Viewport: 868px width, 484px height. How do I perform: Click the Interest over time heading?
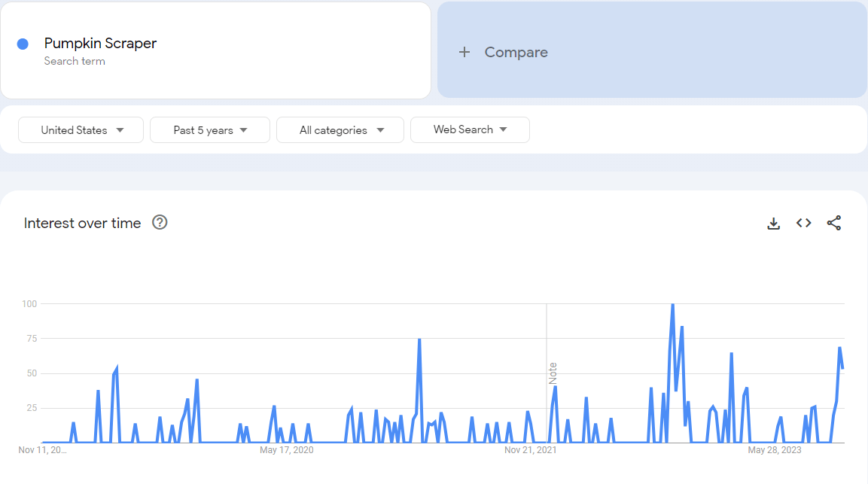[82, 223]
